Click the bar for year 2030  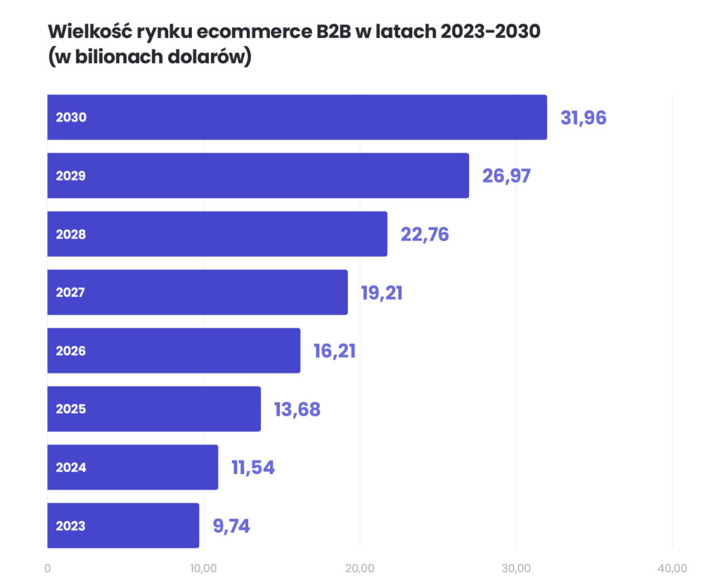click(295, 117)
